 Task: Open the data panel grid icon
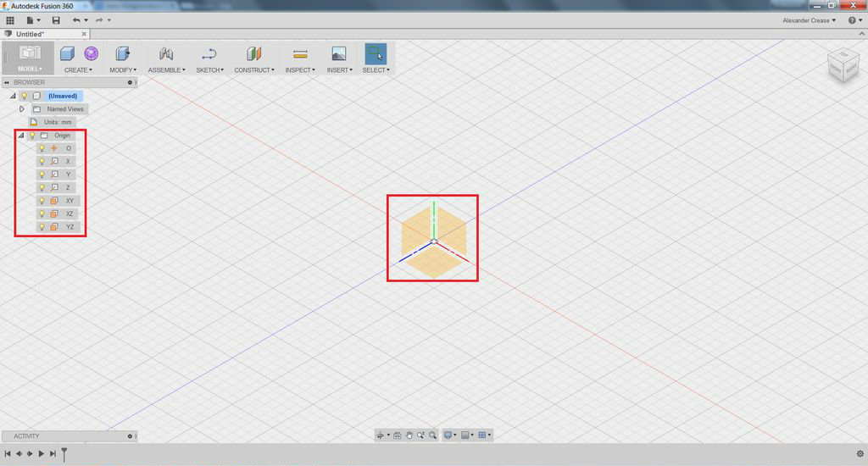pyautogui.click(x=10, y=20)
